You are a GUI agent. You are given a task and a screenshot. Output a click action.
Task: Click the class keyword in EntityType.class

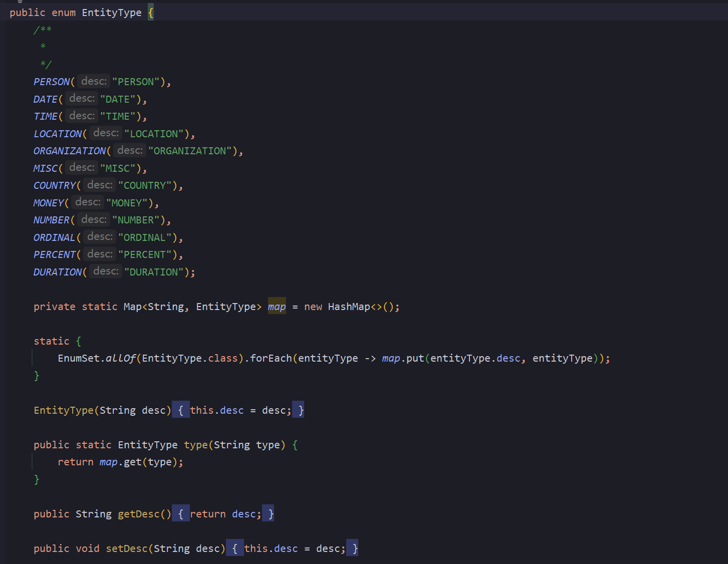click(x=223, y=358)
